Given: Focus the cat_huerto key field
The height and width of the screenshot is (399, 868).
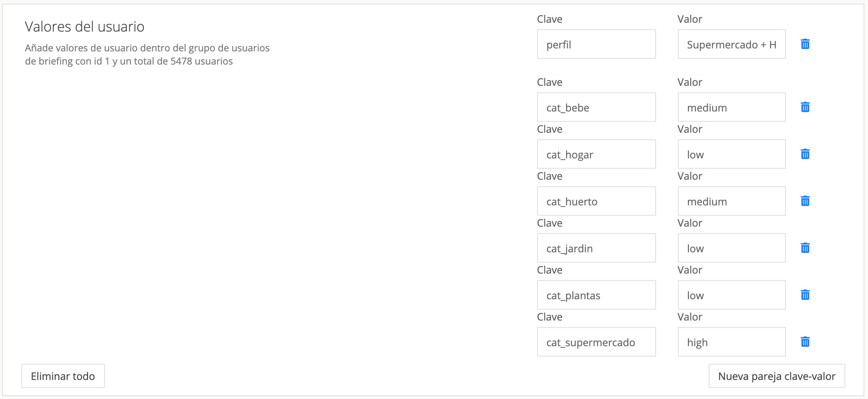Looking at the screenshot, I should (596, 201).
